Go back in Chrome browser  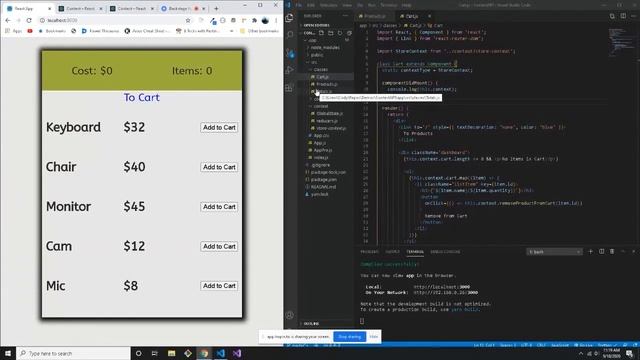point(8,20)
